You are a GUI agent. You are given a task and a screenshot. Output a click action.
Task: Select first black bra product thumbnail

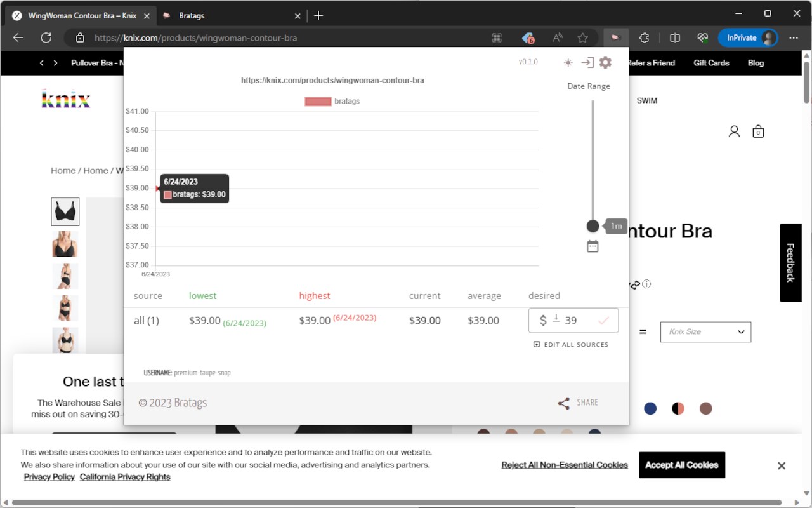65,211
